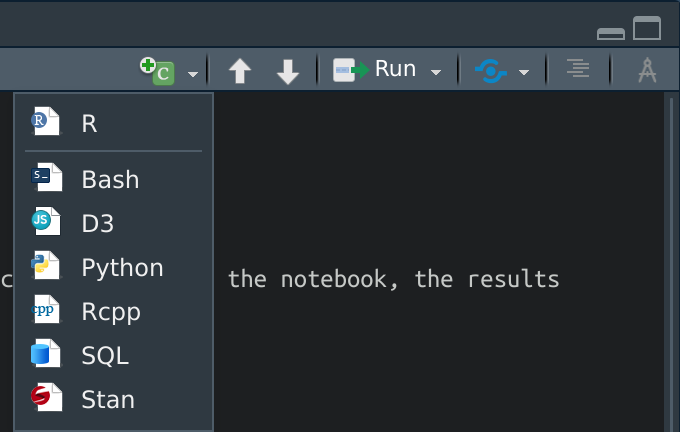Open the Insert Chunk dropdown arrow
The height and width of the screenshot is (432, 680).
click(193, 73)
